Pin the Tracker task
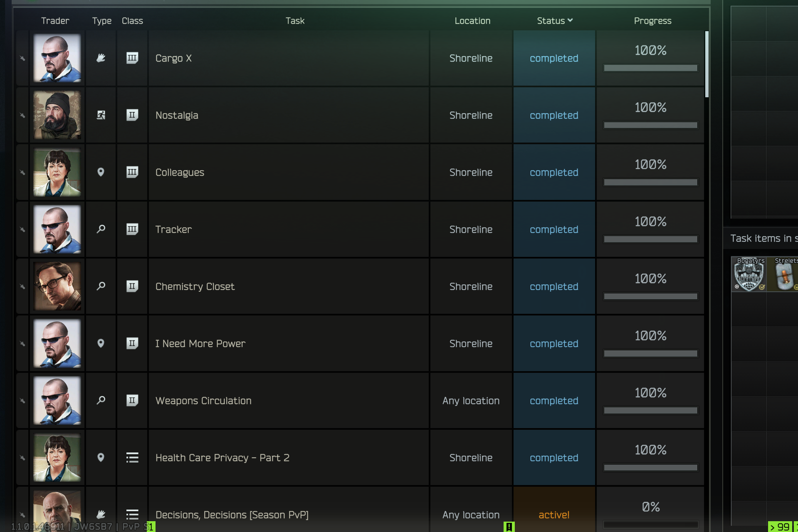The image size is (798, 532). pos(22,229)
